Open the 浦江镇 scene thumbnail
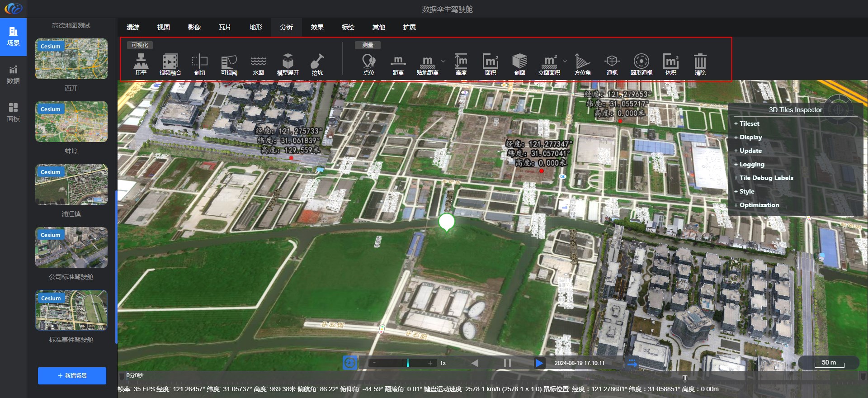Image resolution: width=868 pixels, height=398 pixels. click(x=71, y=185)
